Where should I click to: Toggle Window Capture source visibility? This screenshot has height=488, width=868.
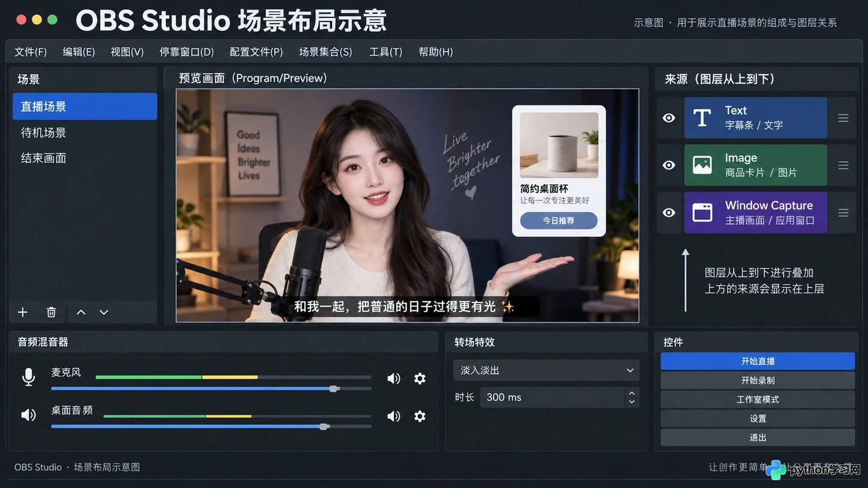pos(669,213)
